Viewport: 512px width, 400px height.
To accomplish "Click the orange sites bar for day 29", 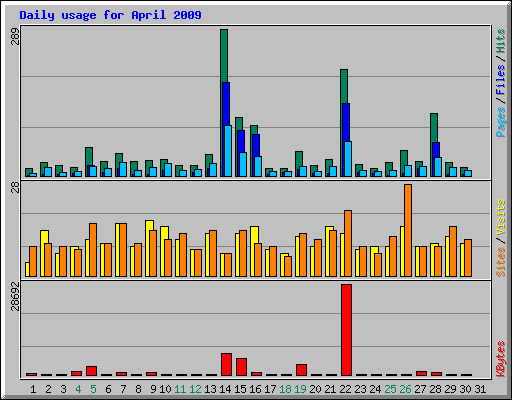I will coord(453,251).
